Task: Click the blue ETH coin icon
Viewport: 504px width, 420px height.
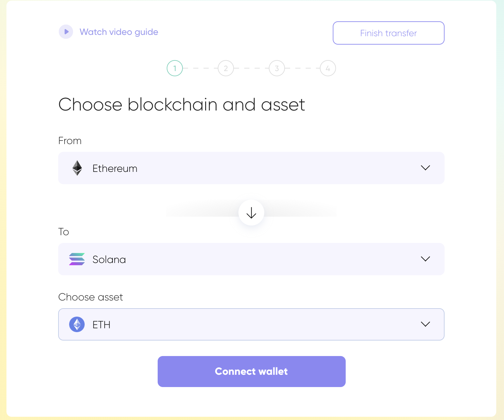Action: 77,324
